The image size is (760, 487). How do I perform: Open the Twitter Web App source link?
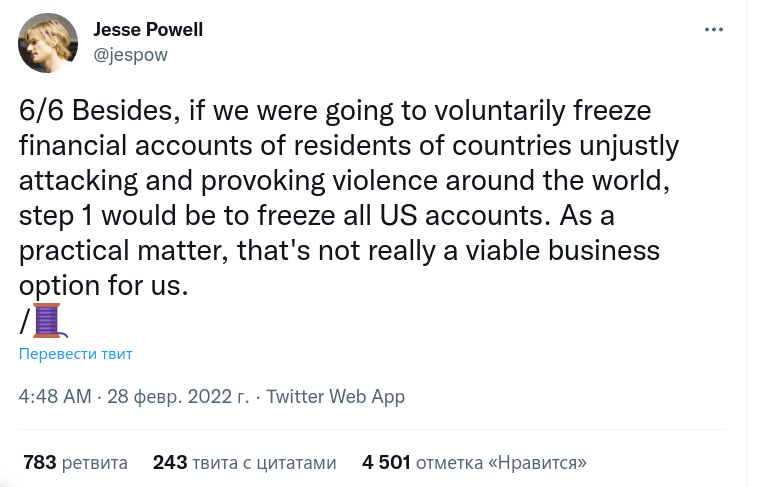(335, 396)
